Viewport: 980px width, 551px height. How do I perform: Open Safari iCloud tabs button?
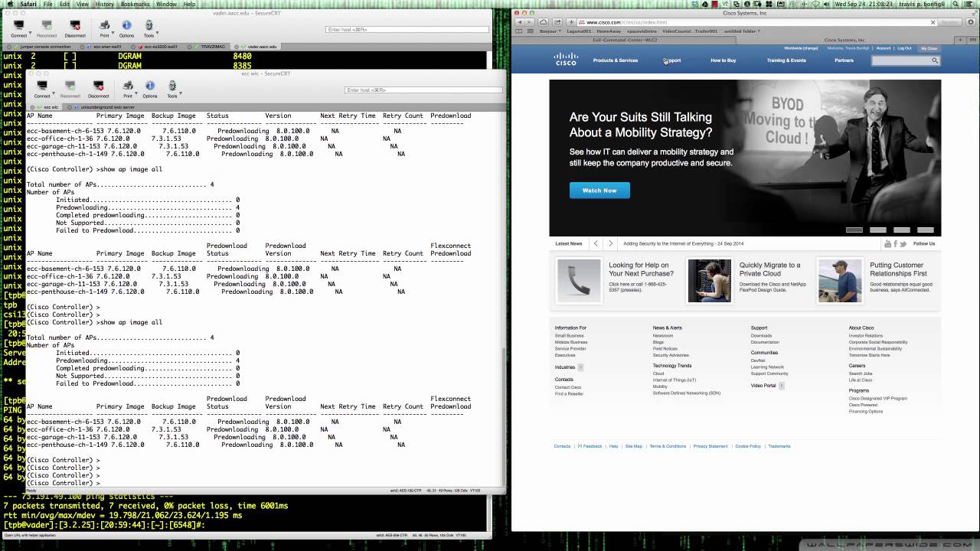pos(544,22)
